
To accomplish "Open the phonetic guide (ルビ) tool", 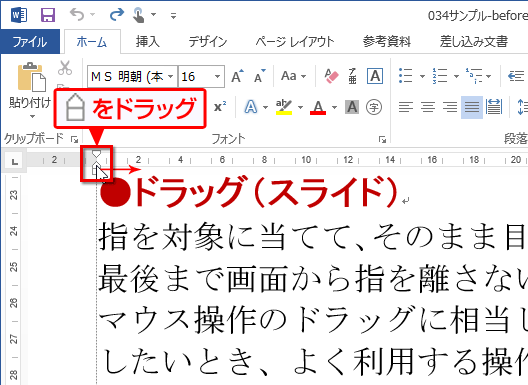I will 352,76.
